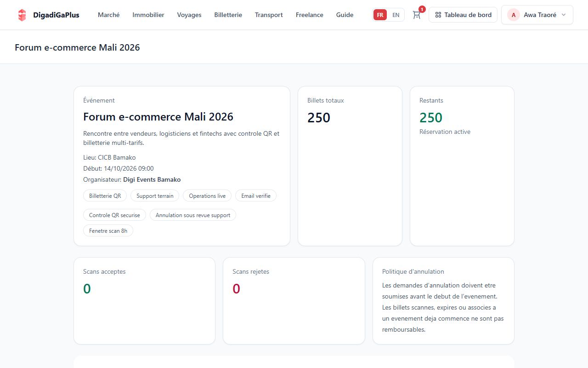This screenshot has width=588, height=368.
Task: Open the Guide menu
Action: (x=345, y=15)
